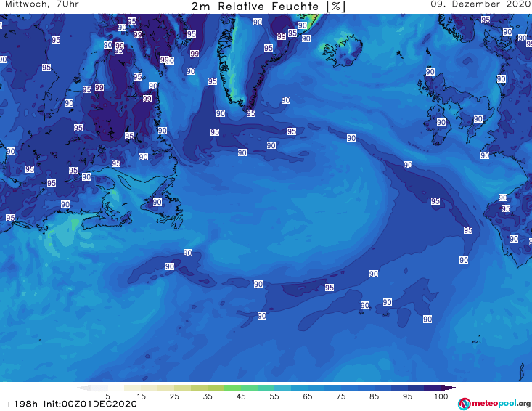The height and width of the screenshot is (411, 532).
Task: Click the 'Mittwoch, 7Uhr' time label
Action: [x=42, y=4]
